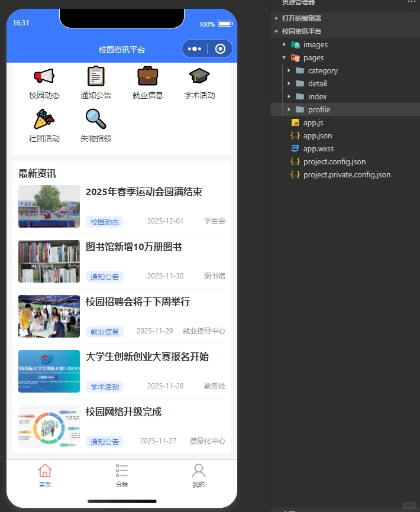This screenshot has height=512, width=420.
Task: Click the JSON braces icon beside app.json
Action: click(295, 135)
